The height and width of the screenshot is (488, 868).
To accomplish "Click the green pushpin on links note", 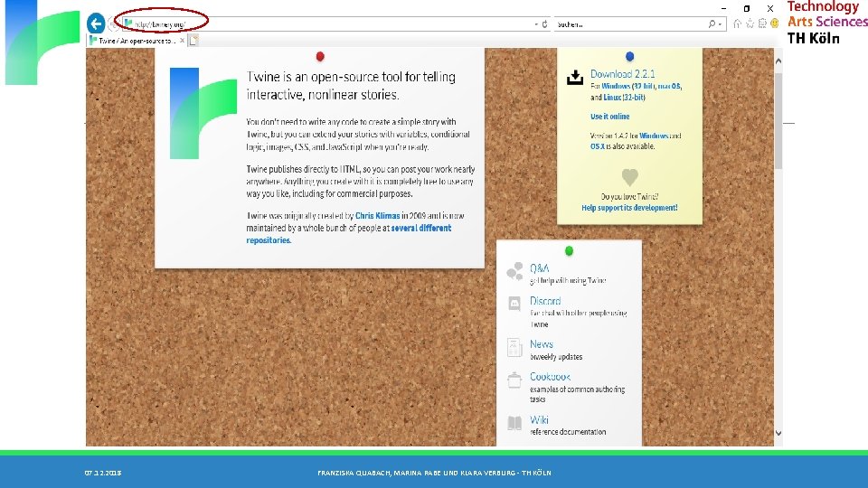I will [569, 251].
